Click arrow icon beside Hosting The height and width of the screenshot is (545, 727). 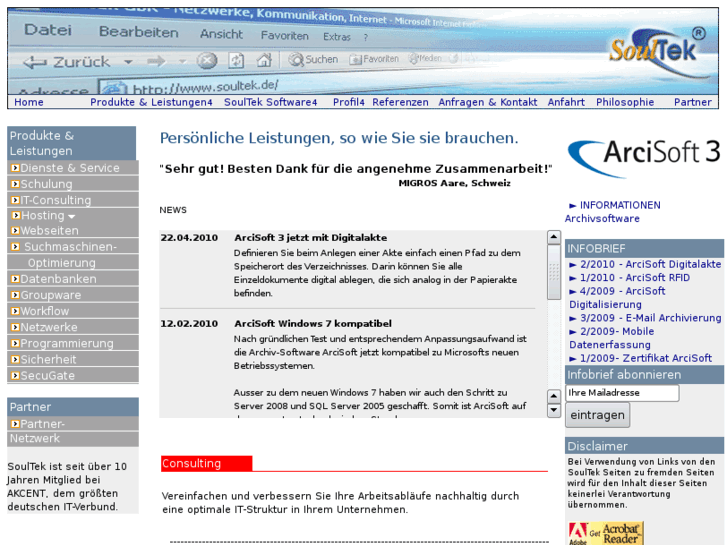tap(16, 216)
